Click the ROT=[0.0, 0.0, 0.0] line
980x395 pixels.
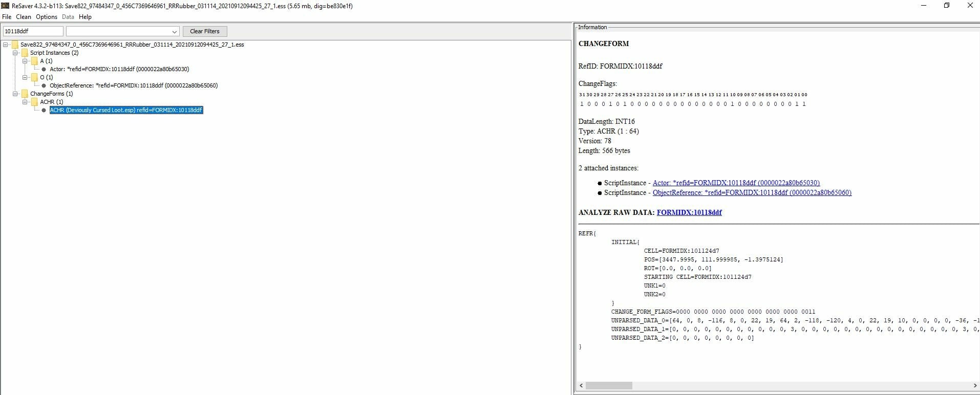click(x=678, y=268)
